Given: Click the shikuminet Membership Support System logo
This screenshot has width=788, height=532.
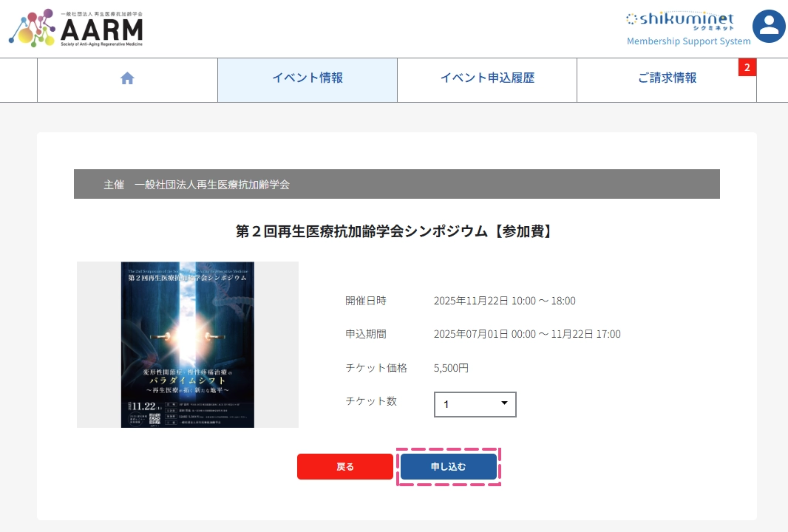Looking at the screenshot, I should click(x=688, y=29).
